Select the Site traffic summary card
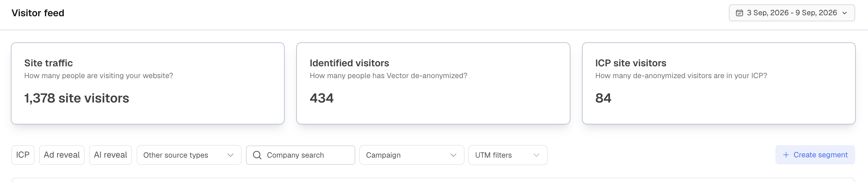The image size is (868, 182). 148,83
